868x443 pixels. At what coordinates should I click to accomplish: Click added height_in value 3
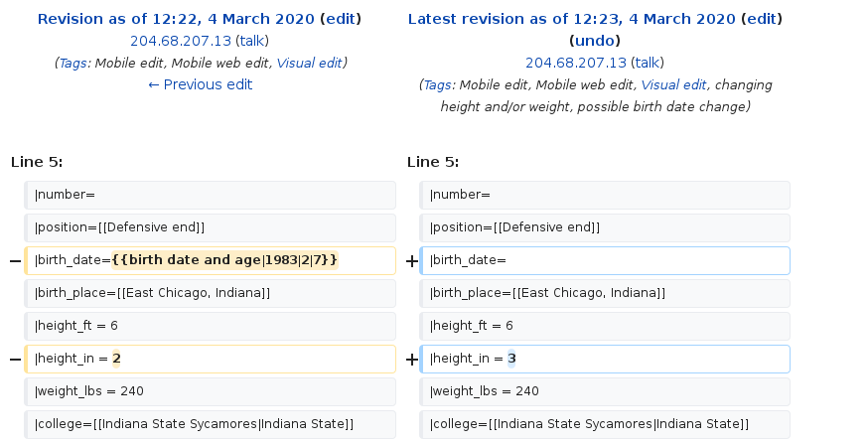[511, 359]
